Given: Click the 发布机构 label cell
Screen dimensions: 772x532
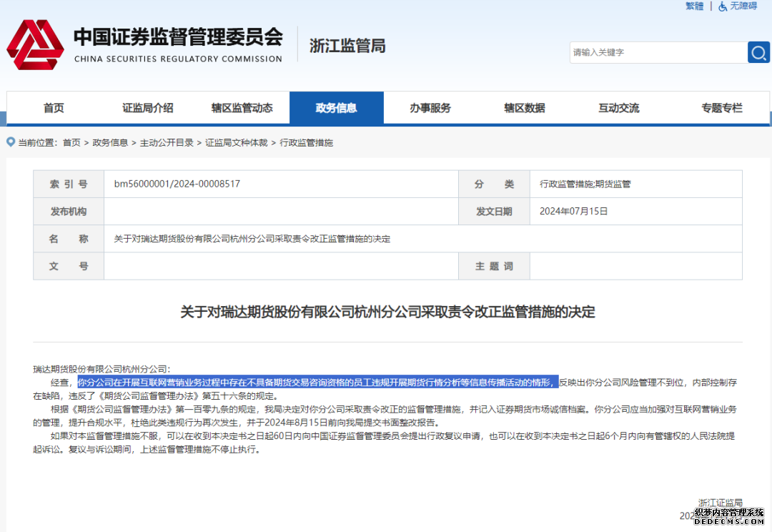Looking at the screenshot, I should [x=69, y=212].
